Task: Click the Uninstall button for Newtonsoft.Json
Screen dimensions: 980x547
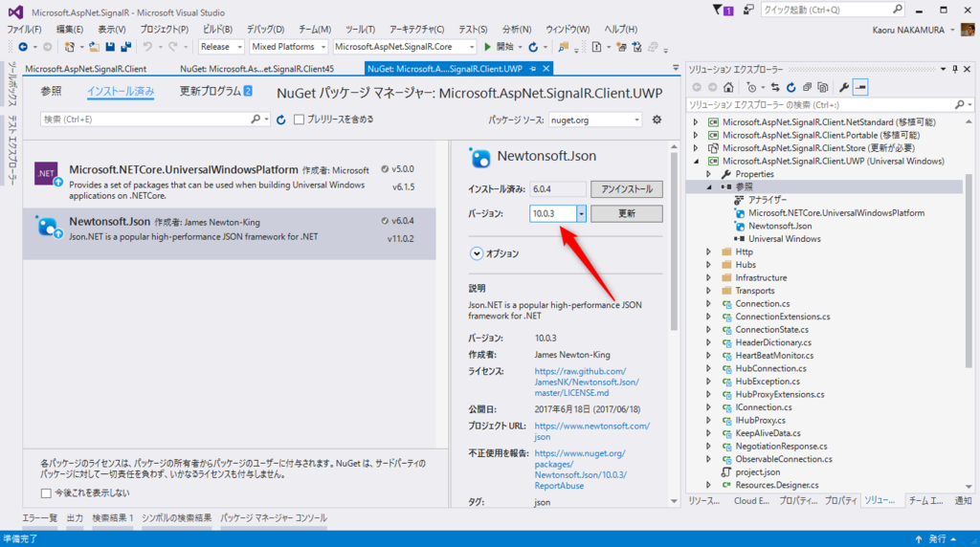Action: [626, 189]
